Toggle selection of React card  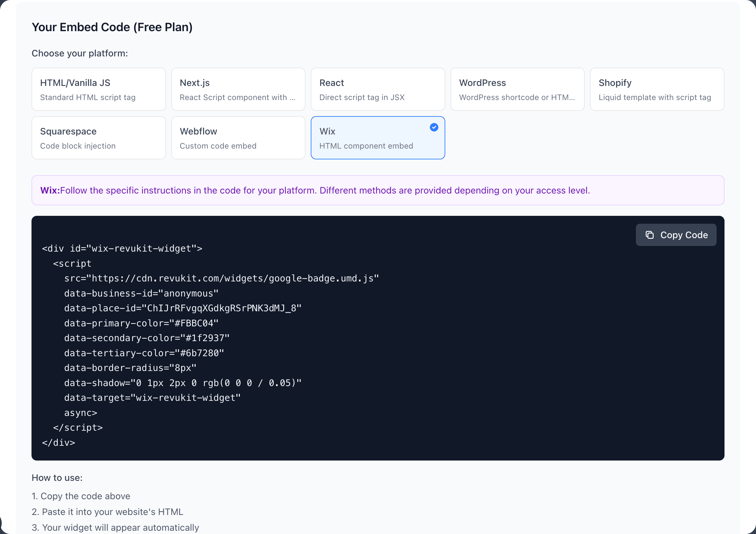(377, 89)
